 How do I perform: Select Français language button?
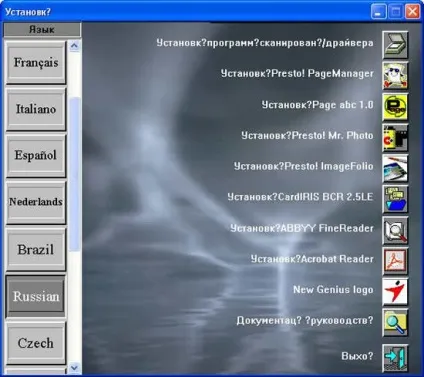point(36,63)
